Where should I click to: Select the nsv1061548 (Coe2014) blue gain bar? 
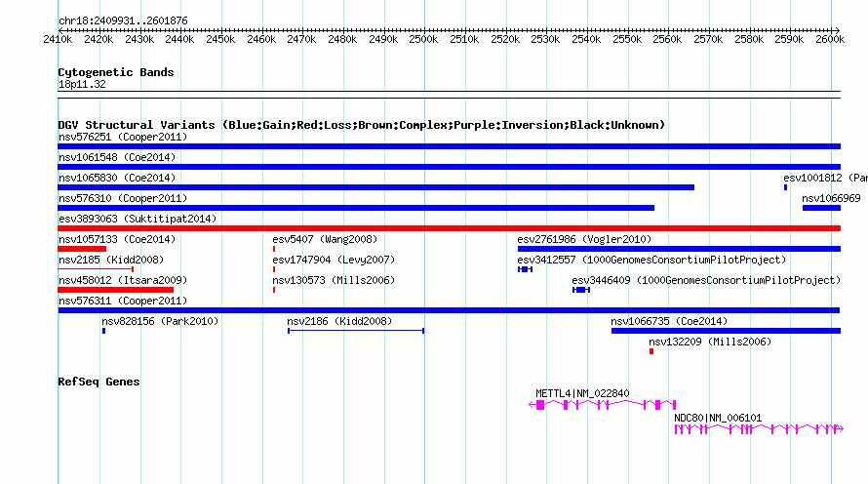click(449, 167)
